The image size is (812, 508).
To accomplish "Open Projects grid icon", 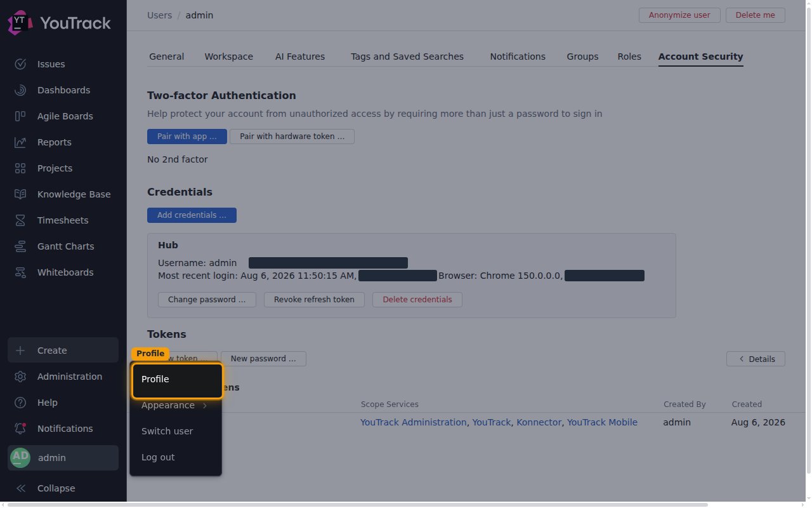I will 20,168.
